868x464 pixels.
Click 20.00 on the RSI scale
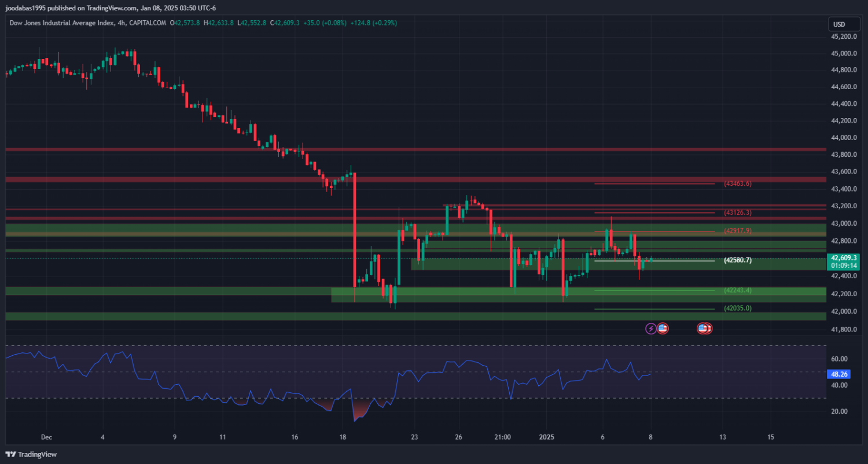click(x=839, y=411)
